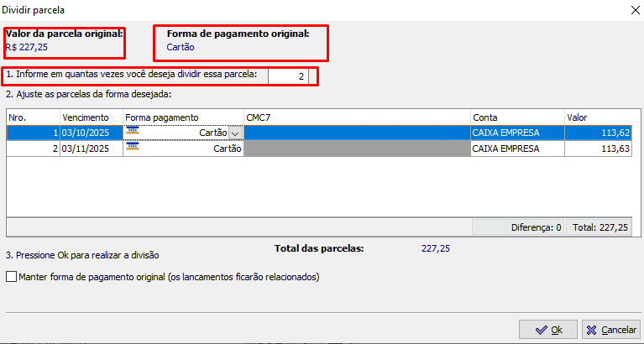
Task: Click the stepper beside number of installments
Action: pos(313,76)
